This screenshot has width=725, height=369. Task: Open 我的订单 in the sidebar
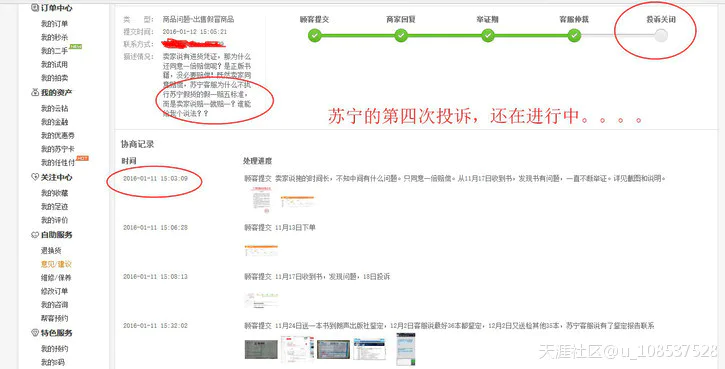pos(55,24)
